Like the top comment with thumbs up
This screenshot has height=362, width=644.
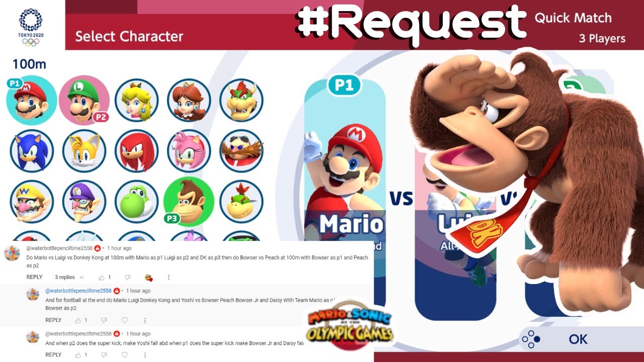coord(102,277)
